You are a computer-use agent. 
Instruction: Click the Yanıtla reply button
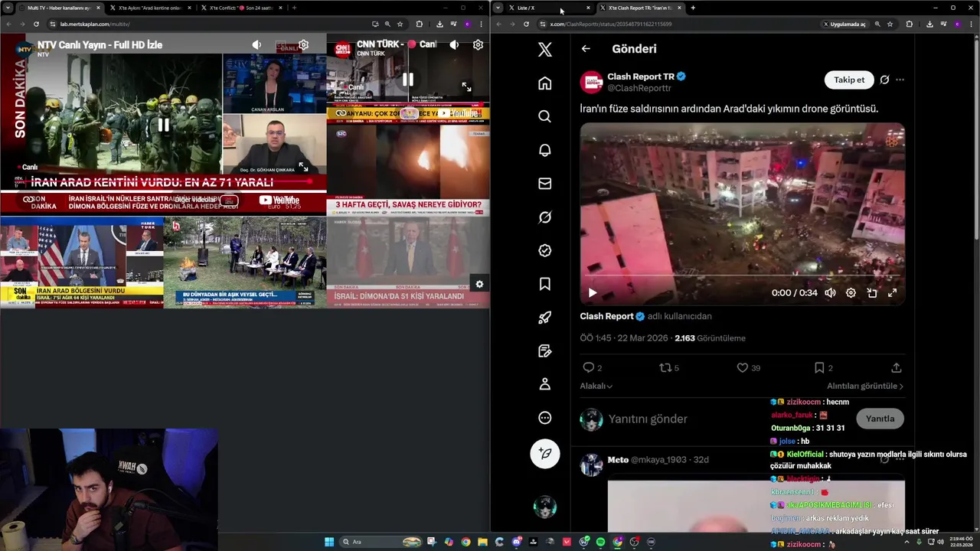[880, 419]
